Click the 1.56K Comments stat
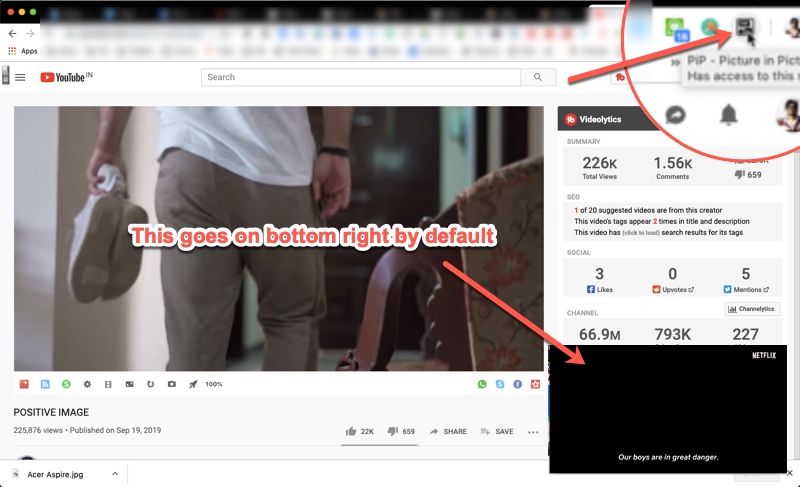 pyautogui.click(x=672, y=168)
